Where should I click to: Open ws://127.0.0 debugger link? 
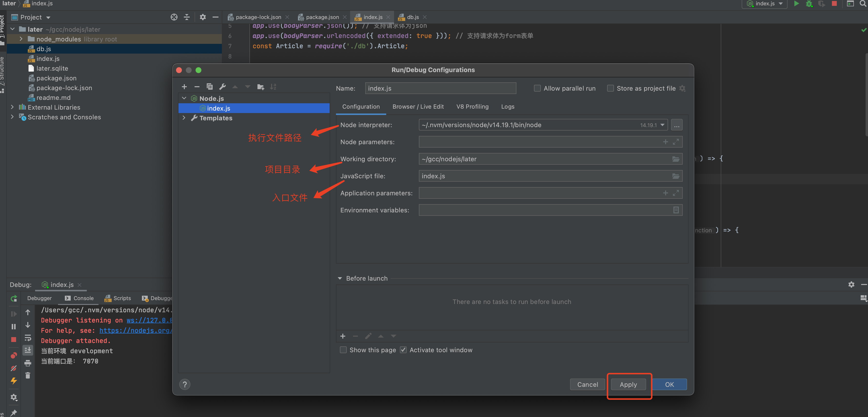pyautogui.click(x=149, y=320)
